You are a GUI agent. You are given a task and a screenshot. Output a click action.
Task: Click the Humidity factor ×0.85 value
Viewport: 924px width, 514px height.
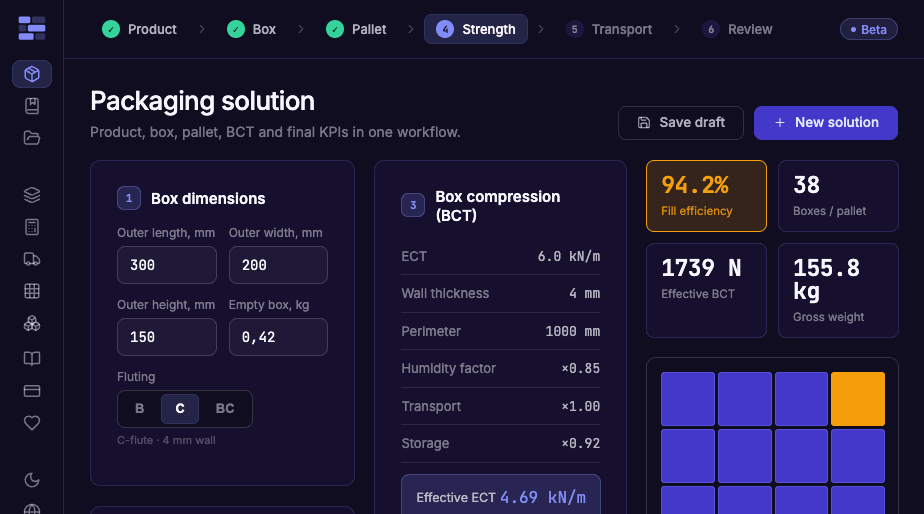coord(580,368)
